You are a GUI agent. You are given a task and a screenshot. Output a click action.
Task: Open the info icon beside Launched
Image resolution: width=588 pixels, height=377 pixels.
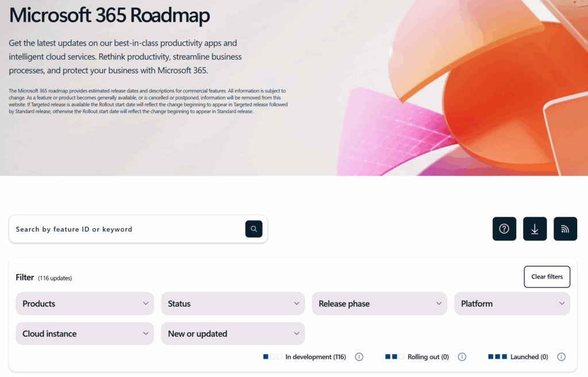pos(561,356)
